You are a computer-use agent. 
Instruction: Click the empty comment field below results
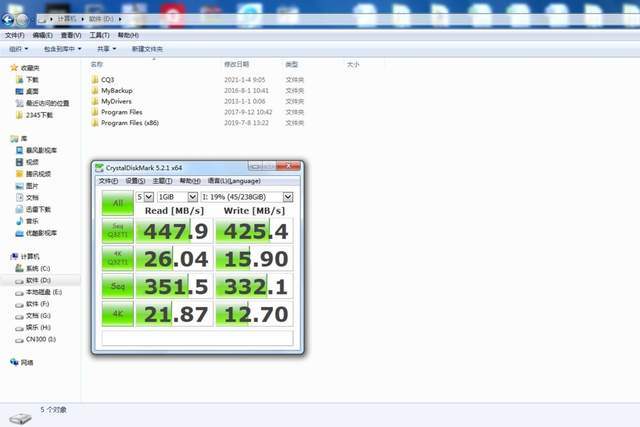click(x=197, y=338)
